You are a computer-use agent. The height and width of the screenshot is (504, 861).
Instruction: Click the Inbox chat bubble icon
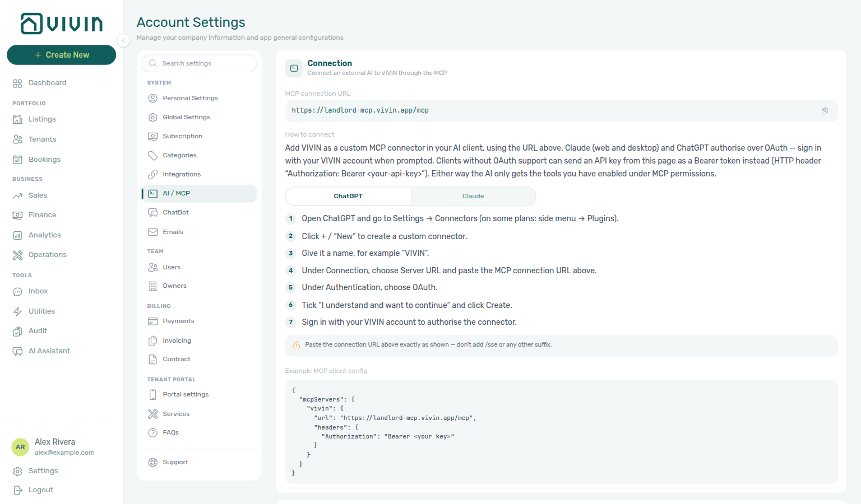[x=17, y=291]
